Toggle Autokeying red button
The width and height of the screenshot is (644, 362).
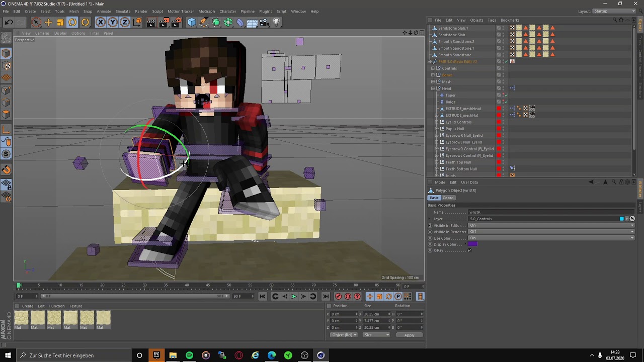pos(348,297)
